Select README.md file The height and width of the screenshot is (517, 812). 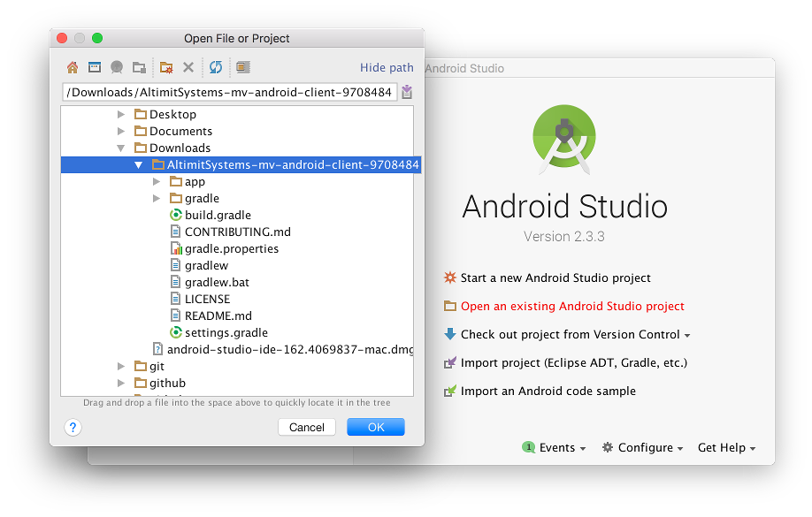click(218, 316)
